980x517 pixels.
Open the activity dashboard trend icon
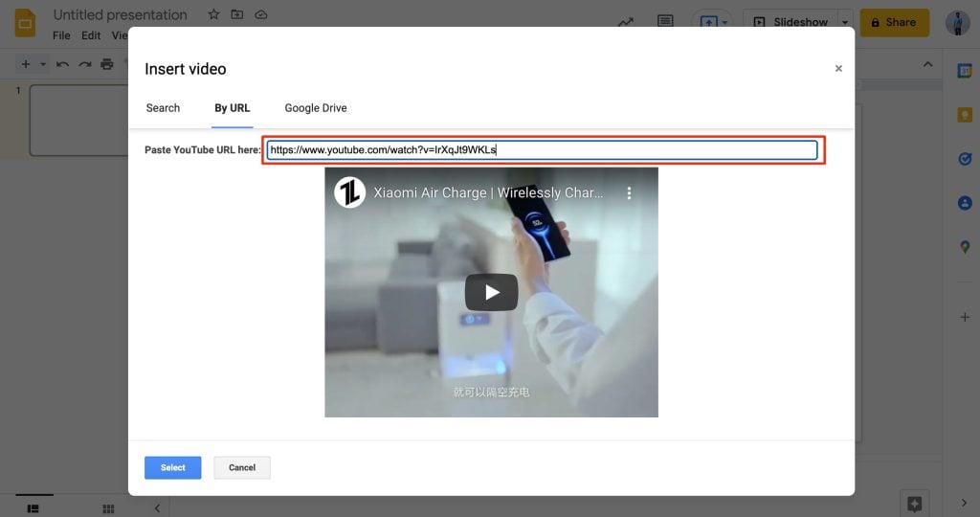click(x=626, y=22)
